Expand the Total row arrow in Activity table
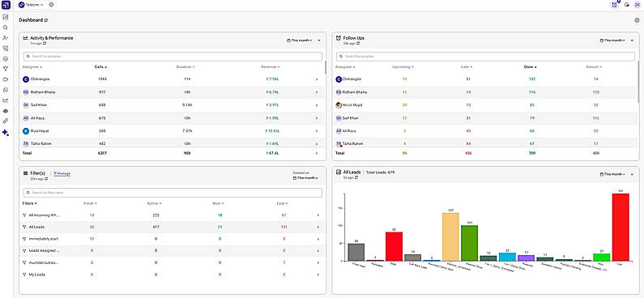Image resolution: width=644 pixels, height=298 pixels. (317, 153)
